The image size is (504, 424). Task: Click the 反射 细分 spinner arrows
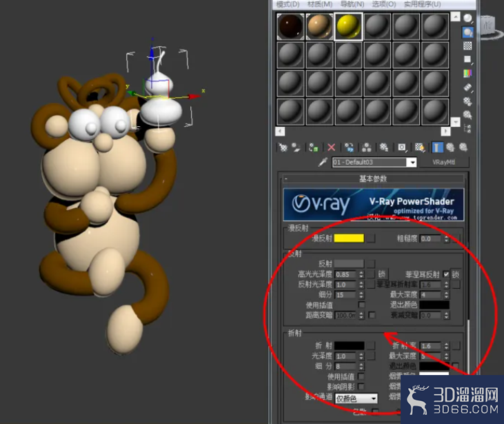[x=361, y=295]
